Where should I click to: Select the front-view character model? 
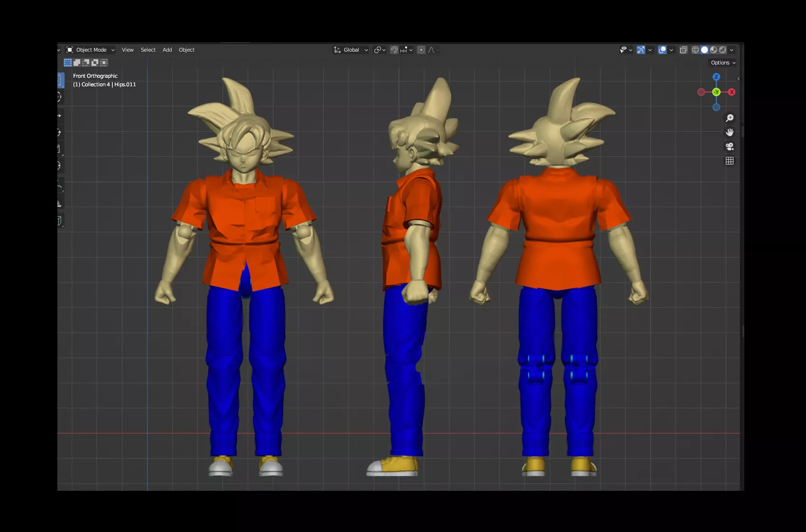coord(244,277)
